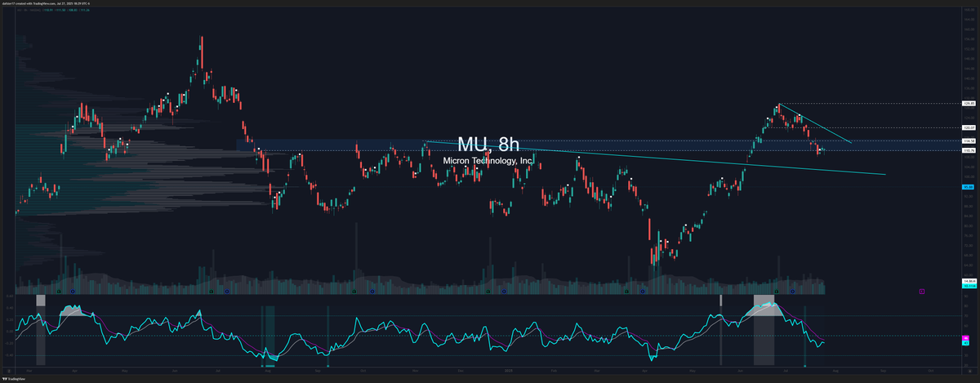Click the blue 95.00 price label
Viewport: 980px width, 383px height.
click(x=968, y=187)
